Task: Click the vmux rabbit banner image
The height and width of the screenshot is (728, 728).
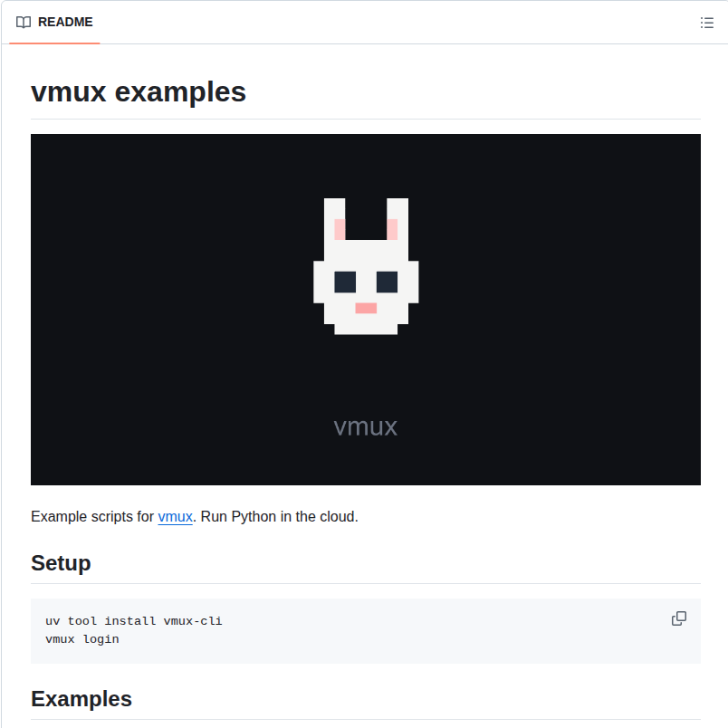Action: coord(365,308)
